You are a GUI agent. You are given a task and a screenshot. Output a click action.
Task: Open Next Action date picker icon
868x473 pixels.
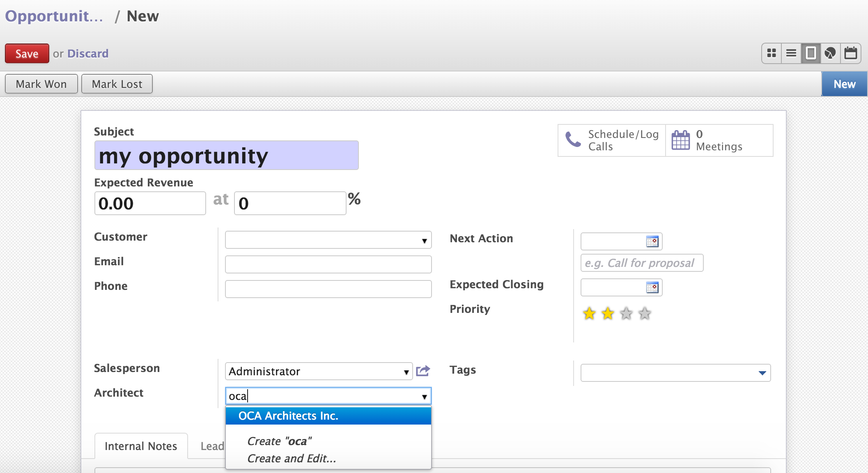pos(652,241)
